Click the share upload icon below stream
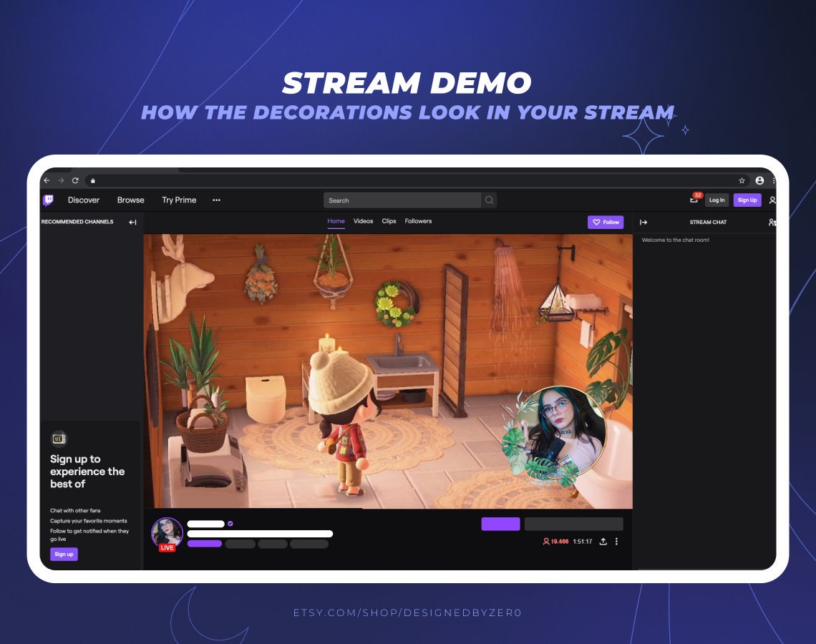Image resolution: width=816 pixels, height=644 pixels. coord(603,542)
